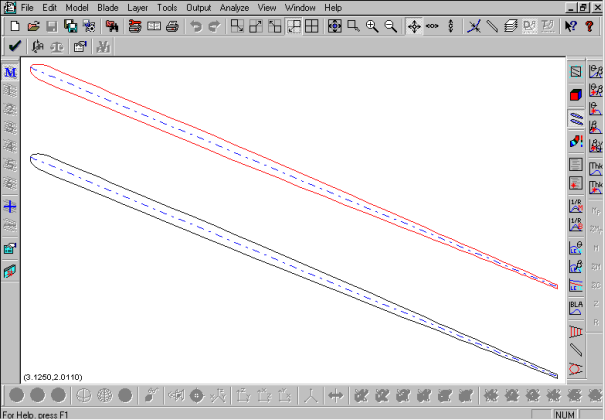Click the Open folder icon
The height and width of the screenshot is (420, 605).
(34, 26)
